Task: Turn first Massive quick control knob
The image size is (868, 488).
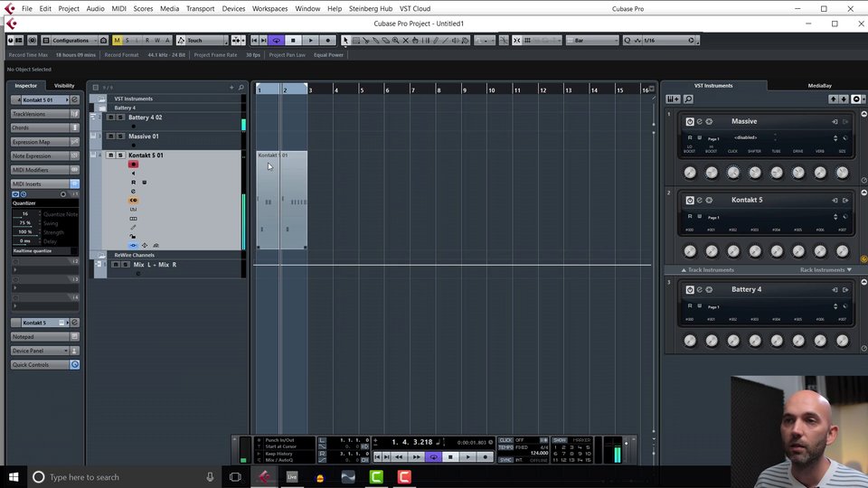Action: click(690, 173)
